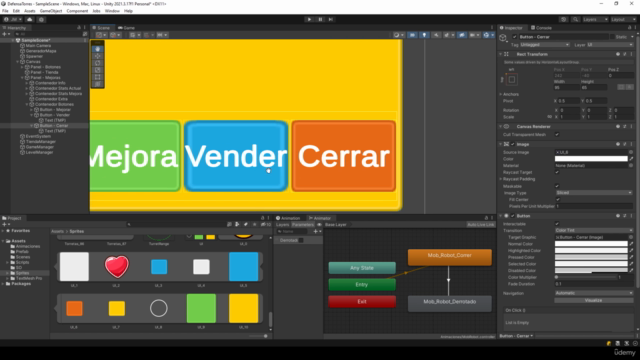This screenshot has height=360, width=640.
Task: Click the anchor preset box in Rect Transform
Action: 512,79
